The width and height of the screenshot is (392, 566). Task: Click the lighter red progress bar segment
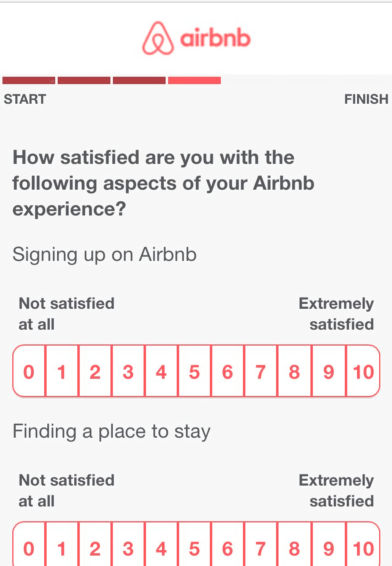tap(194, 80)
